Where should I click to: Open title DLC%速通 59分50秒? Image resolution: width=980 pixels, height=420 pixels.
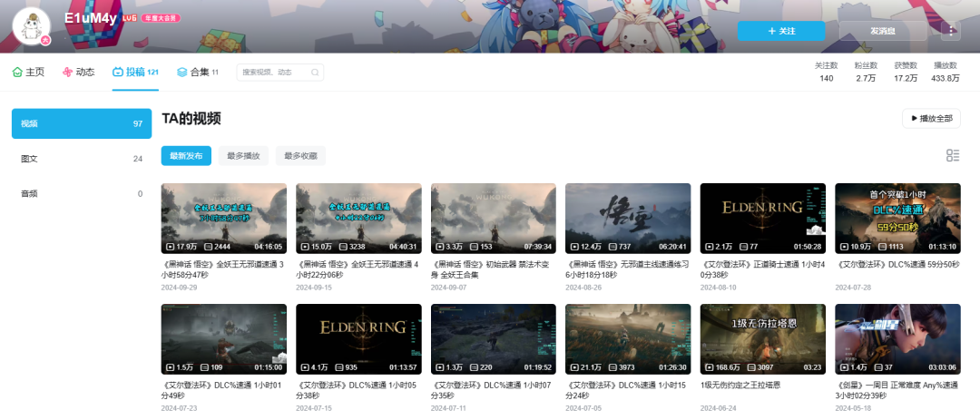pyautogui.click(x=897, y=264)
